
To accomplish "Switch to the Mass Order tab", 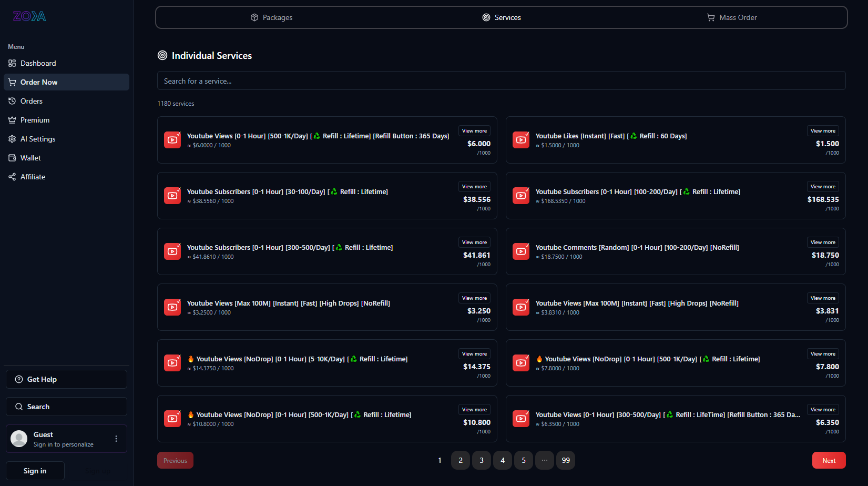I will pyautogui.click(x=732, y=17).
